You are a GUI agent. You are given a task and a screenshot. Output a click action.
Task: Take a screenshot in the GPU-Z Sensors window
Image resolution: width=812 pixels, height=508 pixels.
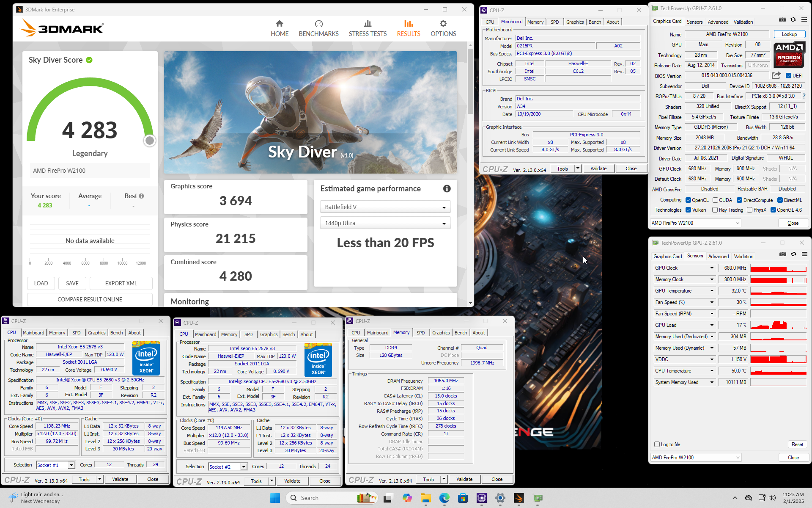tap(783, 254)
